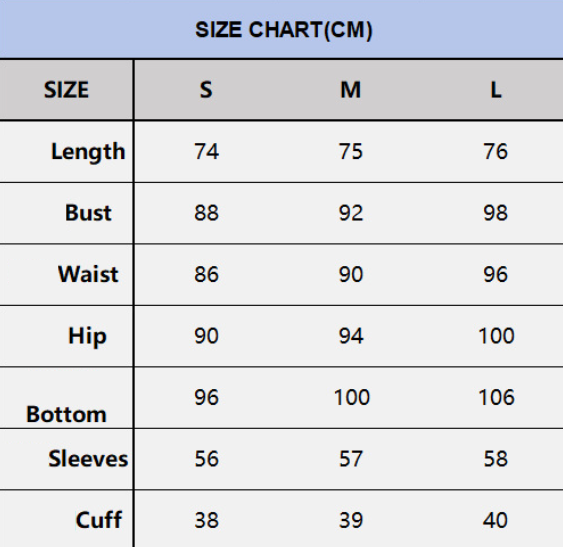Select Hip value 94 for size M
Screen dimensions: 563x547
[x=351, y=336]
